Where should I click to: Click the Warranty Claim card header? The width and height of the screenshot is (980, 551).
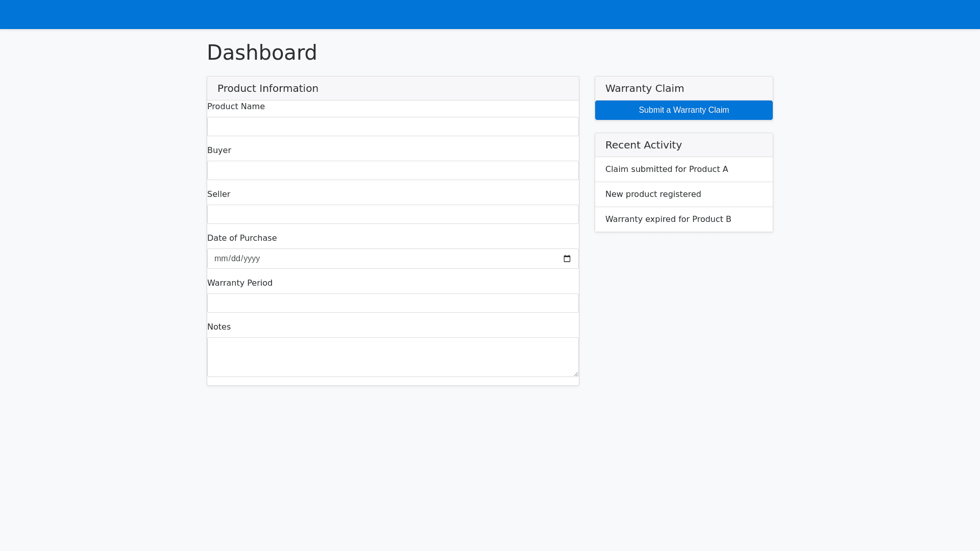[644, 88]
